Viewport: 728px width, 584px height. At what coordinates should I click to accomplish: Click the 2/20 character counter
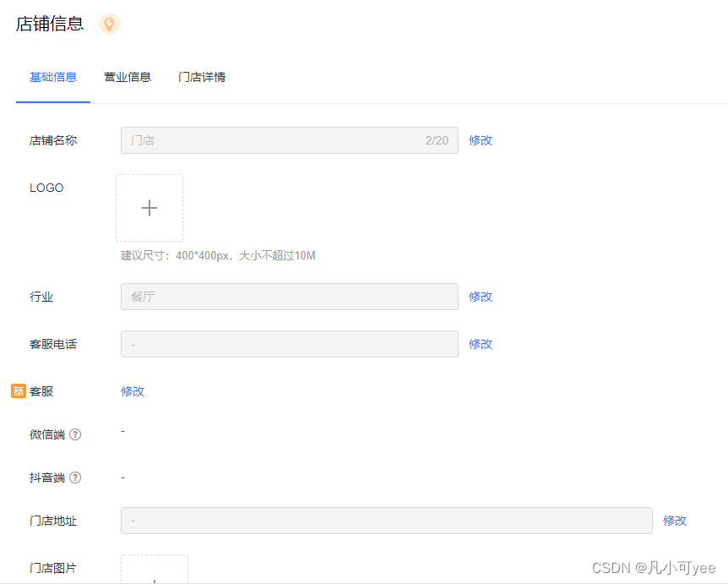437,140
